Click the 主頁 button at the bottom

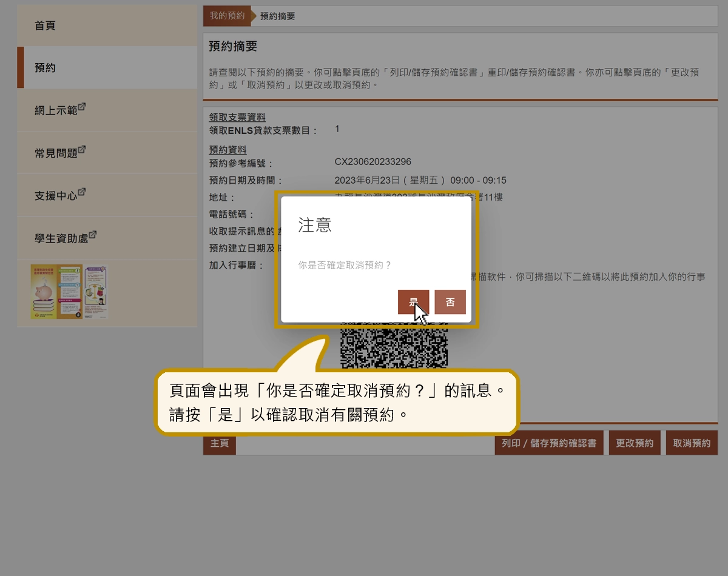coord(219,443)
